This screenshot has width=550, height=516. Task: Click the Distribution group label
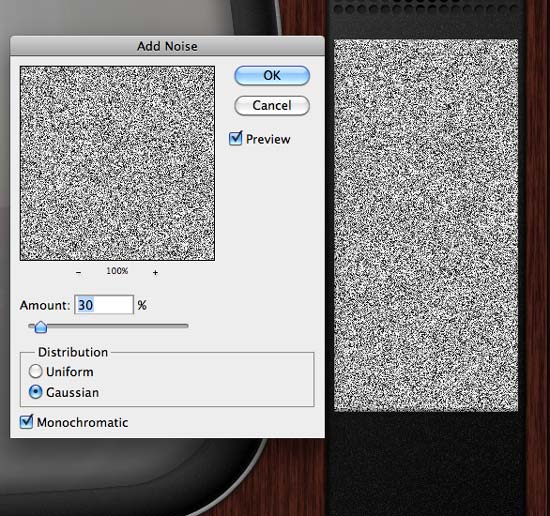pyautogui.click(x=73, y=352)
